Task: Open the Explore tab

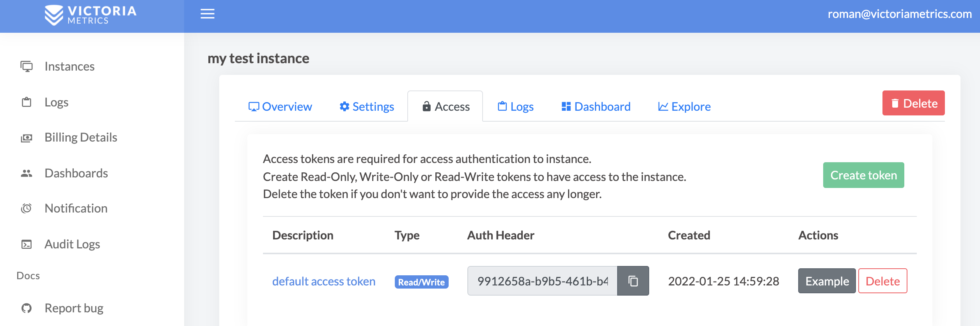Action: (684, 106)
